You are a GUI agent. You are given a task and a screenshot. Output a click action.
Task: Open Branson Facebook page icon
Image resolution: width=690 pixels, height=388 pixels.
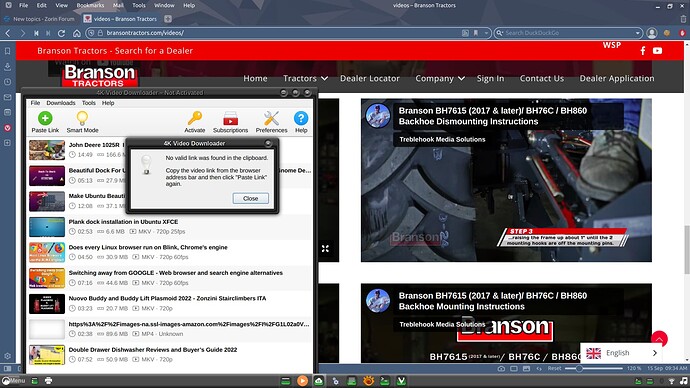(642, 51)
